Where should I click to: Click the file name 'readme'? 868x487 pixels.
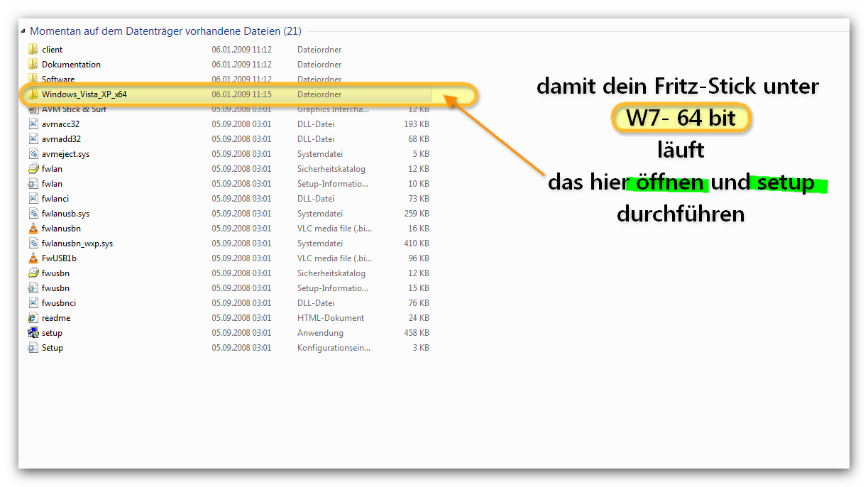(56, 318)
